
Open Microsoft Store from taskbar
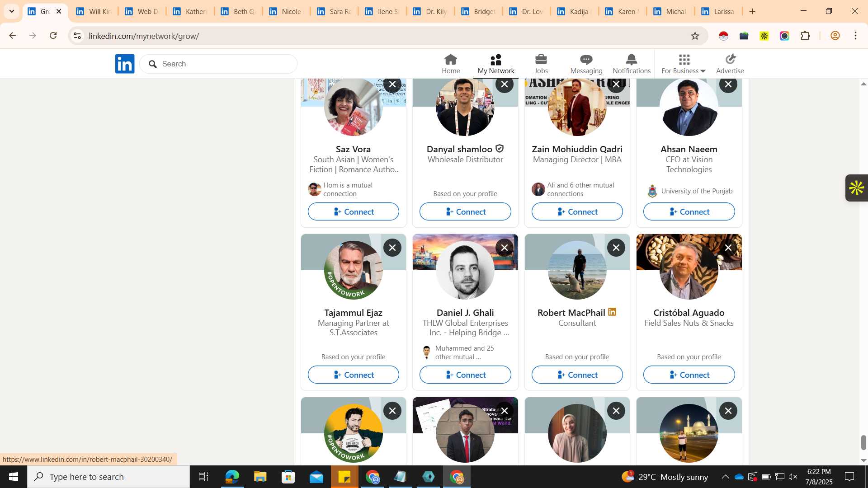click(288, 477)
